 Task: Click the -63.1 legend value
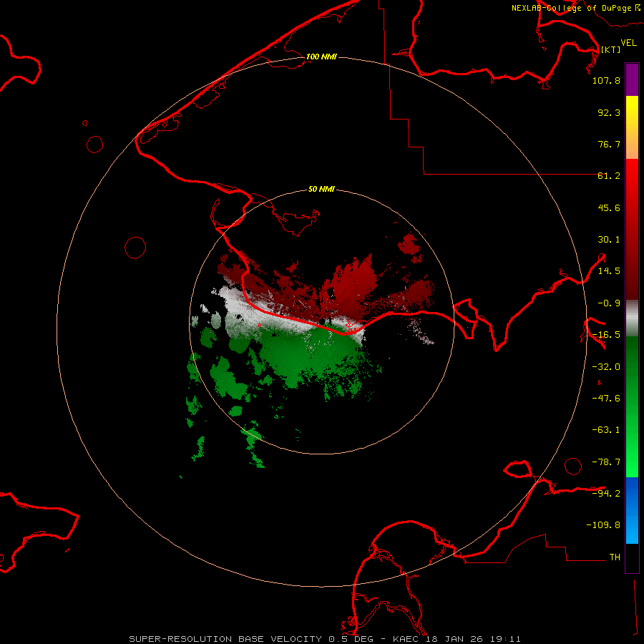606,430
